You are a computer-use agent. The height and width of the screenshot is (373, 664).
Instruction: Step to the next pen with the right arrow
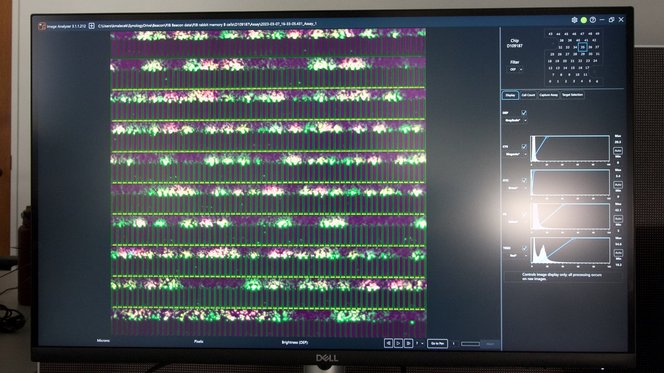pyautogui.click(x=408, y=343)
